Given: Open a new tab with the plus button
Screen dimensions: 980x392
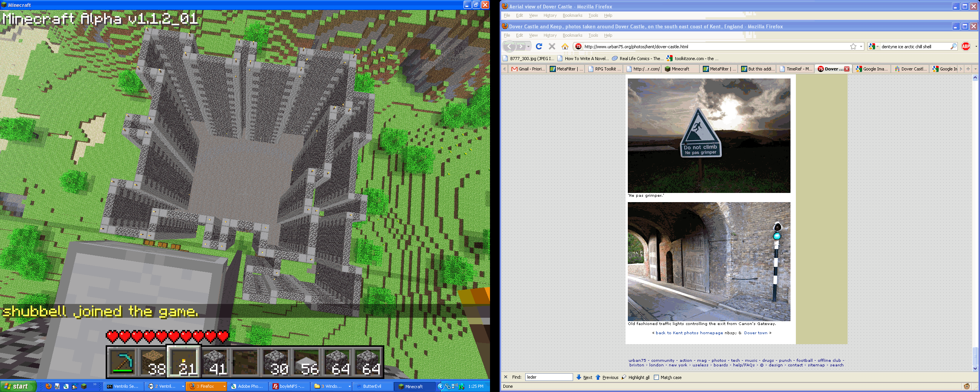Looking at the screenshot, I should [968, 69].
